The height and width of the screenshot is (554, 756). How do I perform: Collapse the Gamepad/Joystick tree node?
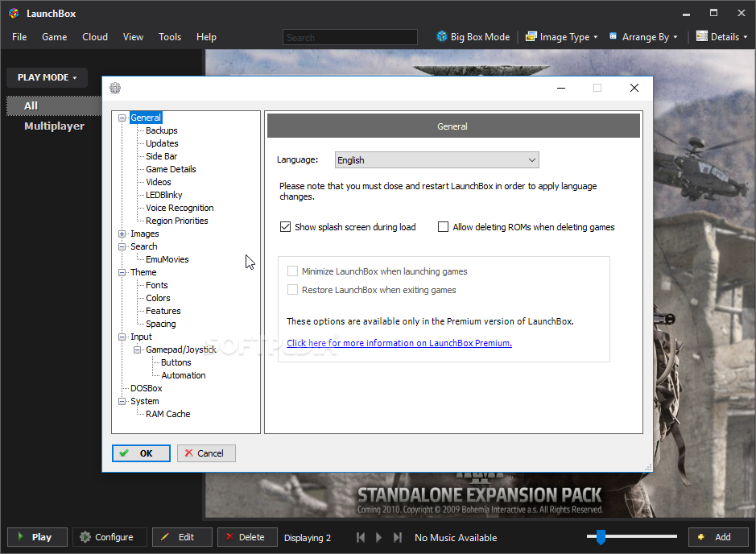(x=138, y=349)
